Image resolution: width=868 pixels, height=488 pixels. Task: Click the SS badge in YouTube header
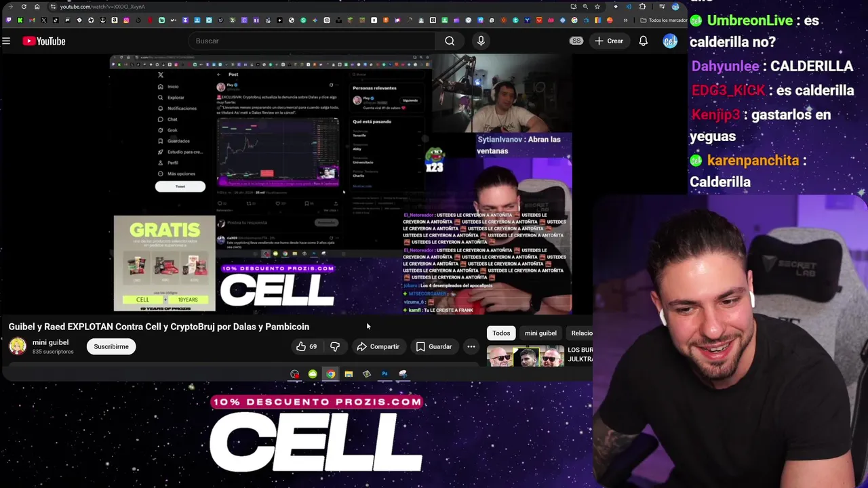576,41
